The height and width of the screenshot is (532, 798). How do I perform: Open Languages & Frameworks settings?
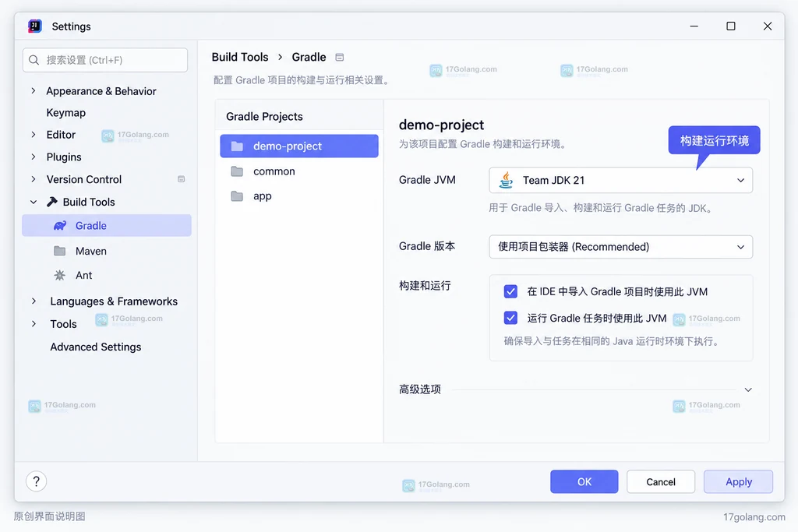(114, 301)
